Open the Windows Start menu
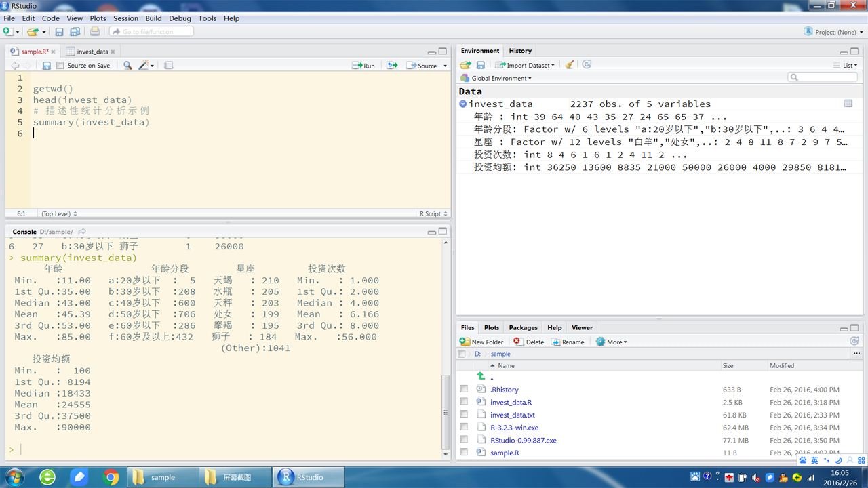This screenshot has height=488, width=868. 14,477
